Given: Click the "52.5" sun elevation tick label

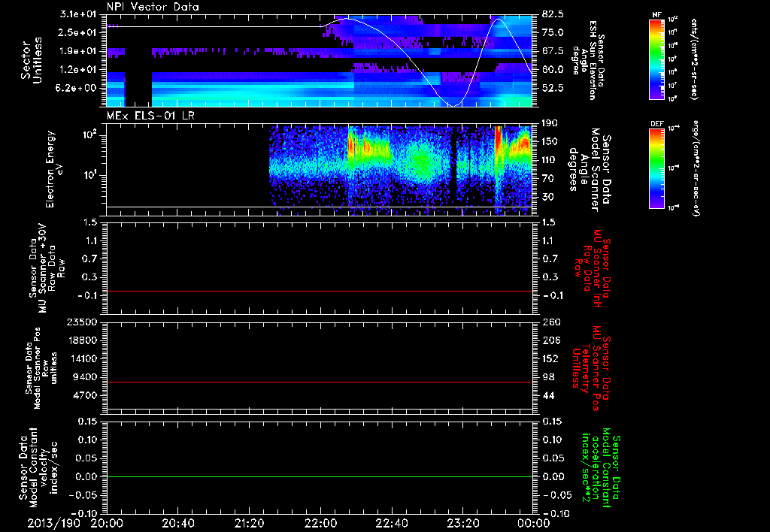Looking at the screenshot, I should [553, 88].
